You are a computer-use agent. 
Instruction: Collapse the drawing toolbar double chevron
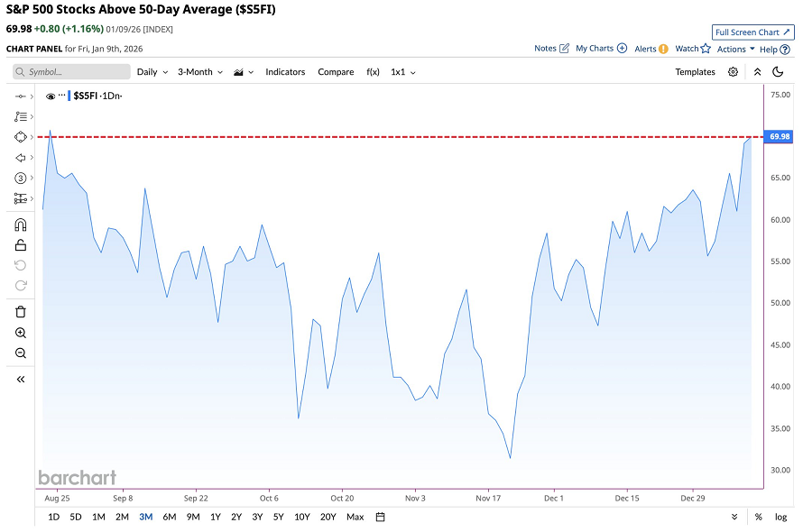tap(21, 380)
